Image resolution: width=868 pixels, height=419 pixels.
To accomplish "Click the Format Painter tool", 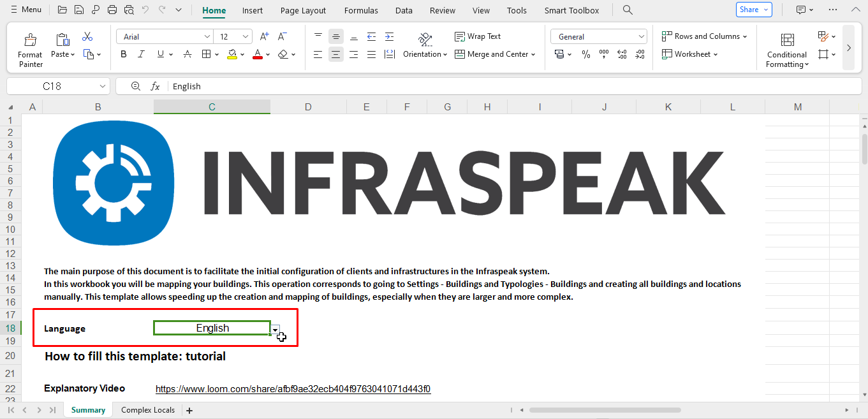I will pos(30,49).
